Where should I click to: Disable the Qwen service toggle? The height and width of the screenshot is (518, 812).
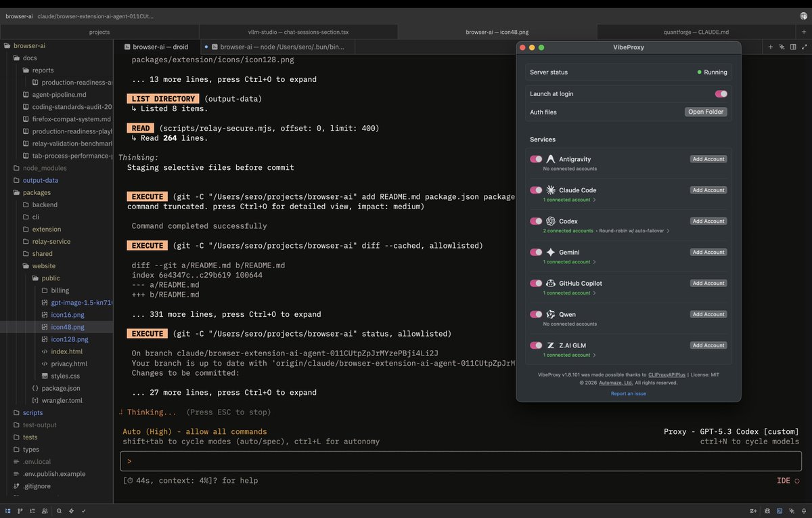(x=536, y=315)
